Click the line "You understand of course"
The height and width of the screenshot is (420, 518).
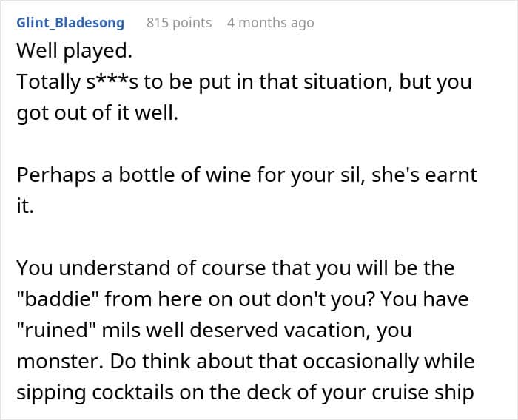point(163,268)
